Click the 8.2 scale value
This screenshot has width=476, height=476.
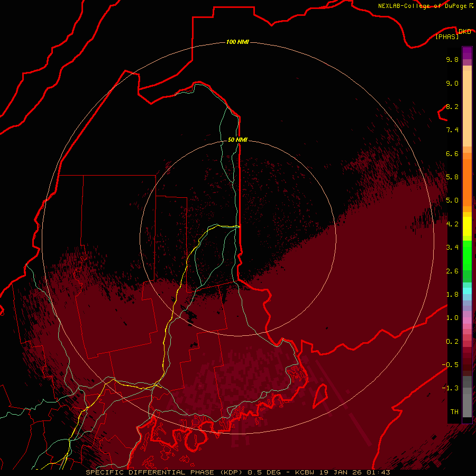pyautogui.click(x=452, y=106)
